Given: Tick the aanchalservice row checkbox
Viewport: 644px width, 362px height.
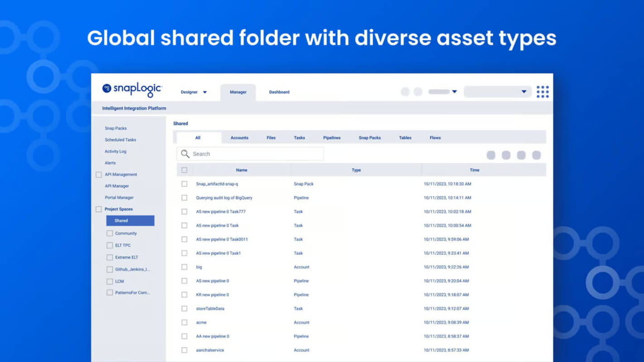Looking at the screenshot, I should click(184, 350).
